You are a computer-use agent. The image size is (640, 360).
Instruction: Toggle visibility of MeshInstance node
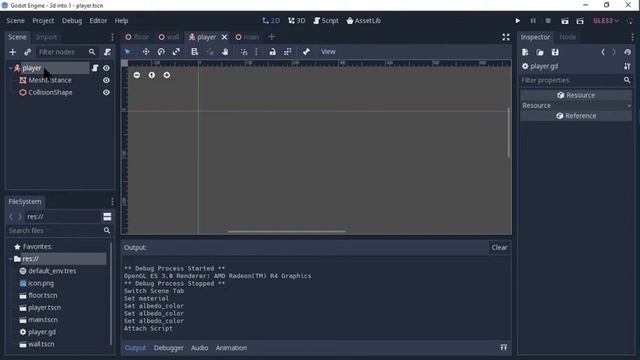point(106,80)
